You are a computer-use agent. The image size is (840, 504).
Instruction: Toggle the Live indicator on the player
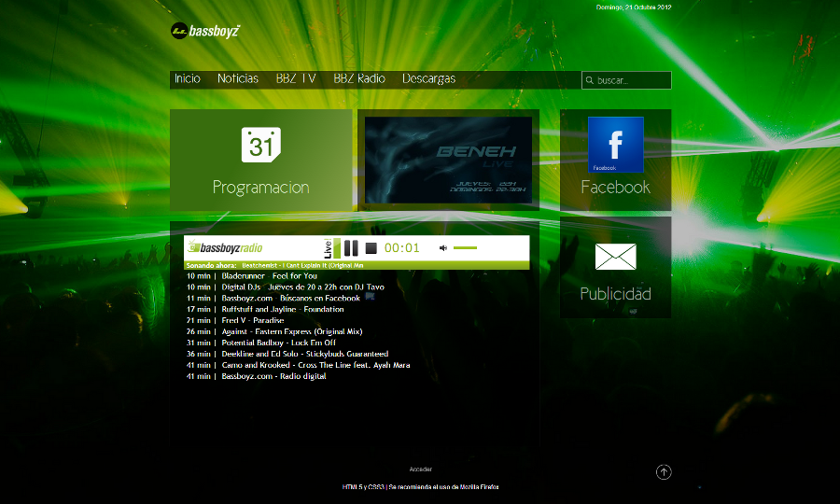tap(331, 248)
